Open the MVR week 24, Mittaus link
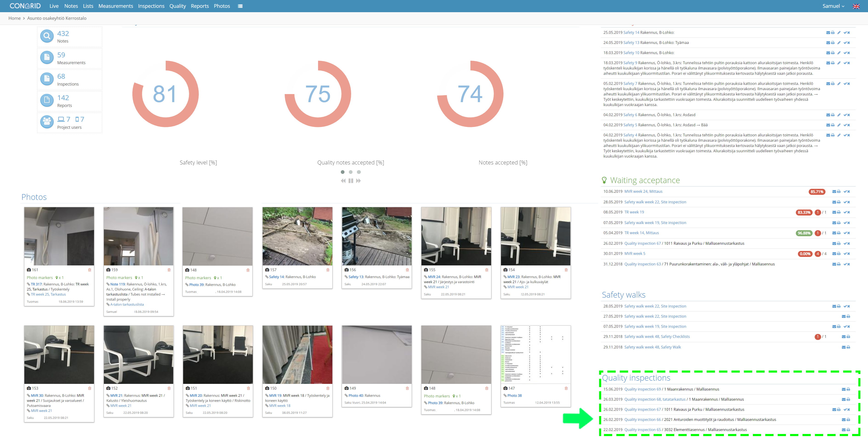 tap(643, 192)
